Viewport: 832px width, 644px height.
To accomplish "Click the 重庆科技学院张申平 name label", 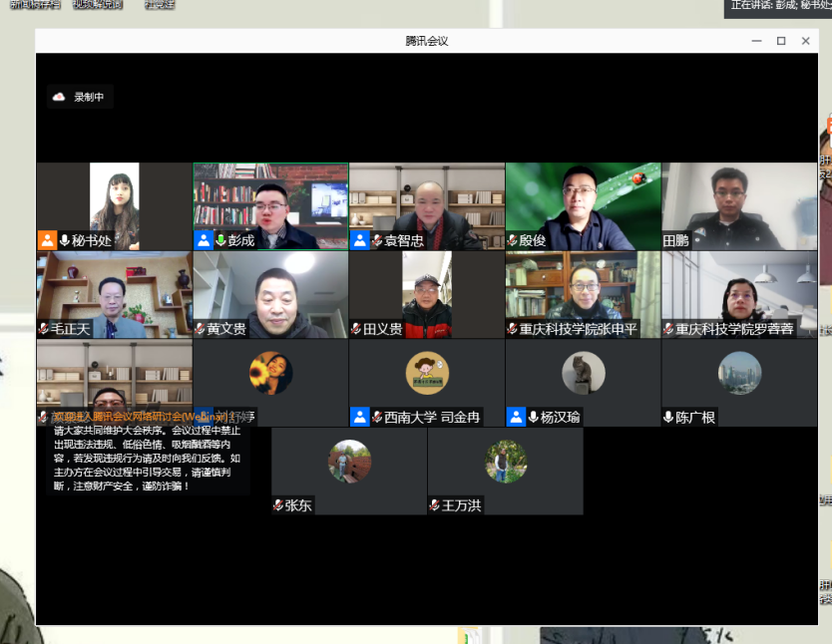I will (x=578, y=329).
